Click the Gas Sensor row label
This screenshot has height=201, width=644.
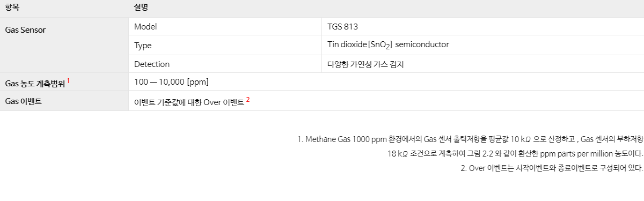point(25,29)
